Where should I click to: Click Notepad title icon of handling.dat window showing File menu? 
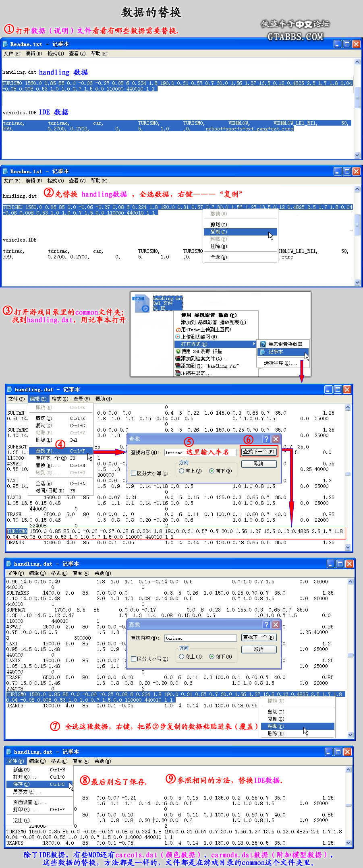click(x=9, y=752)
